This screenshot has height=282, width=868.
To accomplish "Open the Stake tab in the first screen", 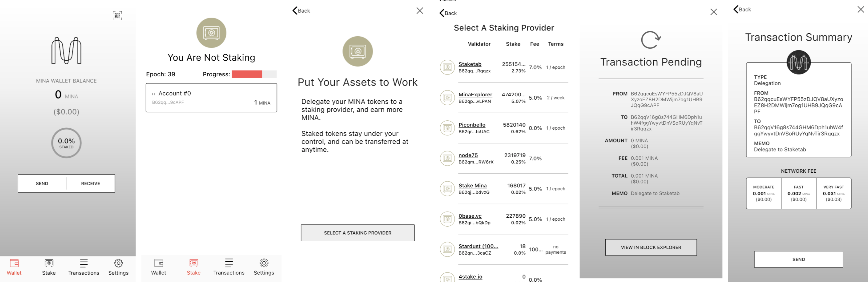I will [x=49, y=267].
